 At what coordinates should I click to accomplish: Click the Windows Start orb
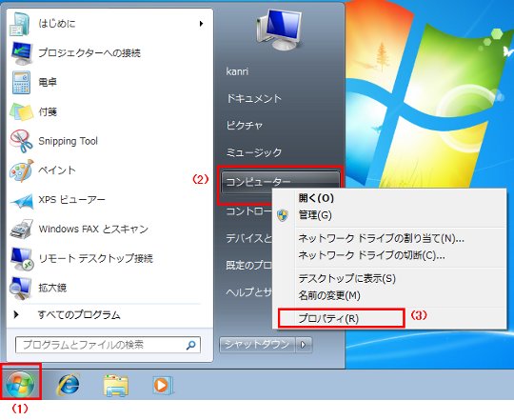[x=20, y=384]
